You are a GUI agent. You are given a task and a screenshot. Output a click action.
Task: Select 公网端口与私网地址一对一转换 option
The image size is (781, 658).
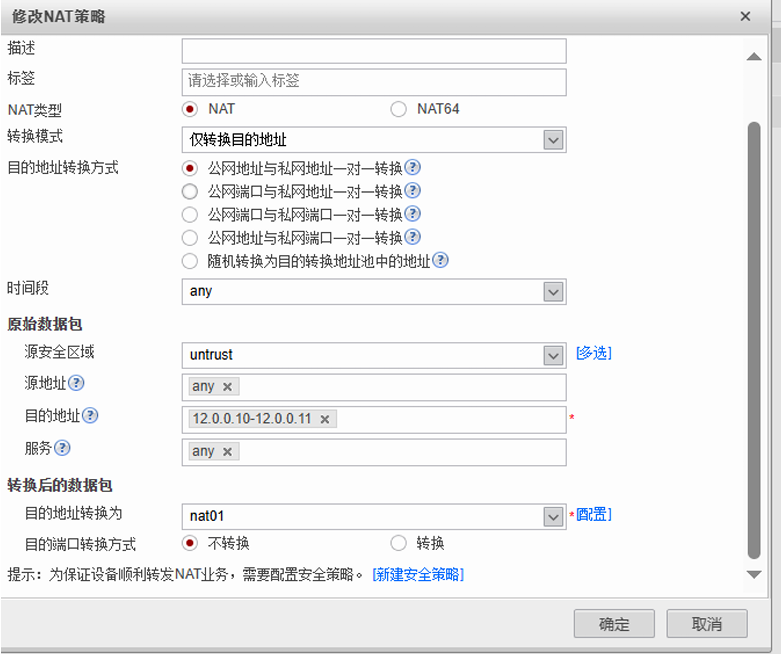click(190, 191)
